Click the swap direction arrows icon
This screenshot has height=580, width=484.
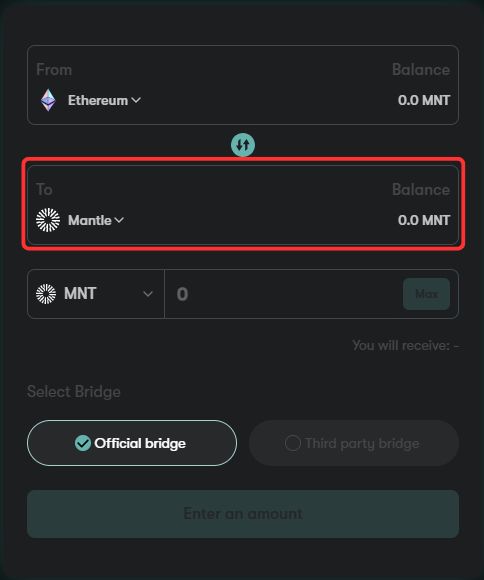pos(243,145)
